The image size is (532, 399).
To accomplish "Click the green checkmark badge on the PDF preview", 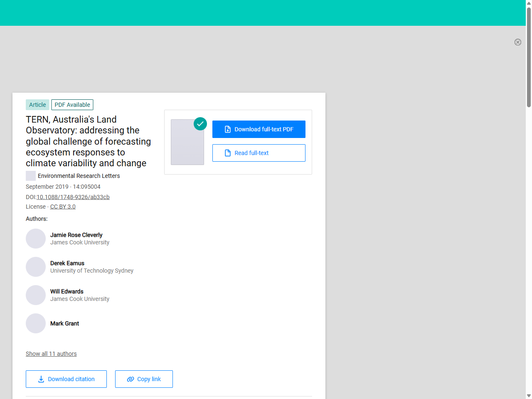I will click(x=200, y=124).
